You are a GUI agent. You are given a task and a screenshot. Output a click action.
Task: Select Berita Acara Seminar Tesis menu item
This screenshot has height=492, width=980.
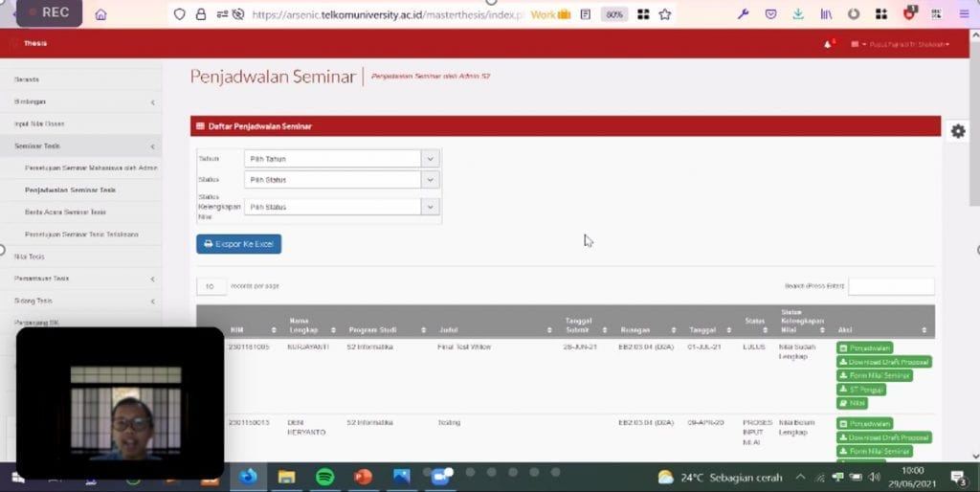(65, 212)
